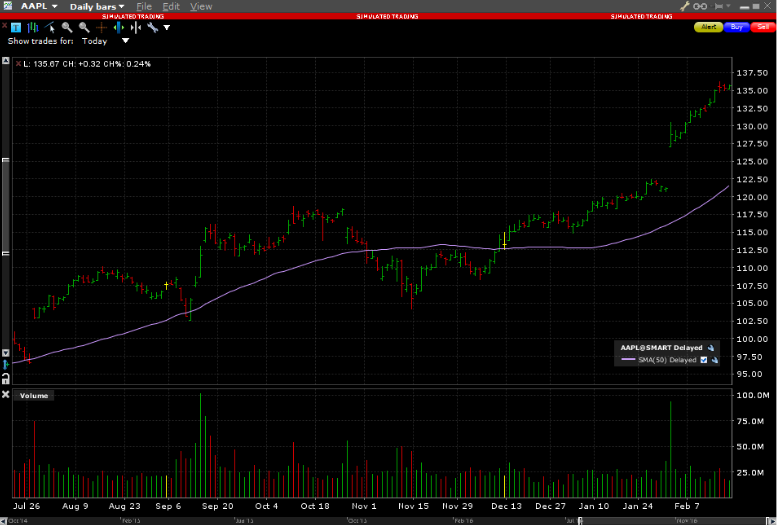Click the Volume panel label

(x=34, y=396)
